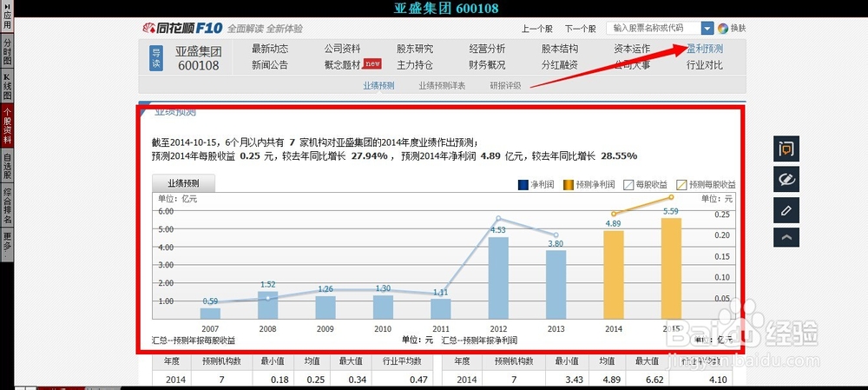Click the 行业平均数 column header in left table
Viewport: 868px width, 390px height.
tap(402, 361)
